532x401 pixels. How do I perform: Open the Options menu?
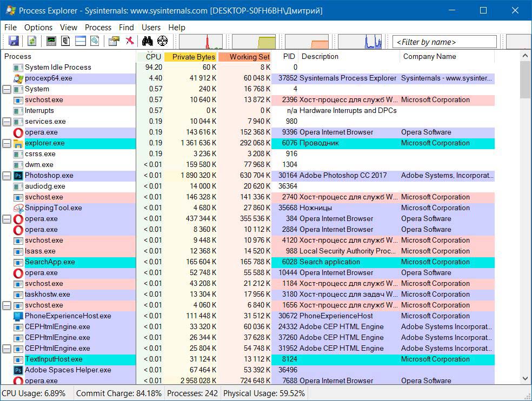[x=38, y=28]
